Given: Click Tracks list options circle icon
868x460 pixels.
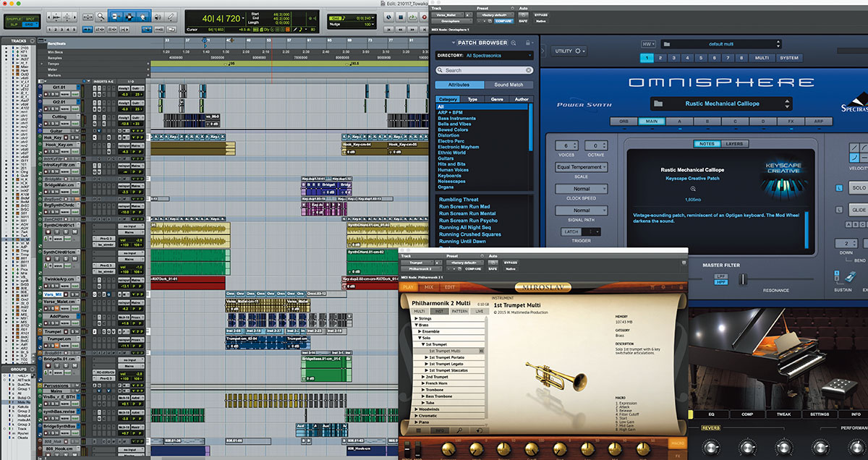Looking at the screenshot, I should click(x=33, y=41).
